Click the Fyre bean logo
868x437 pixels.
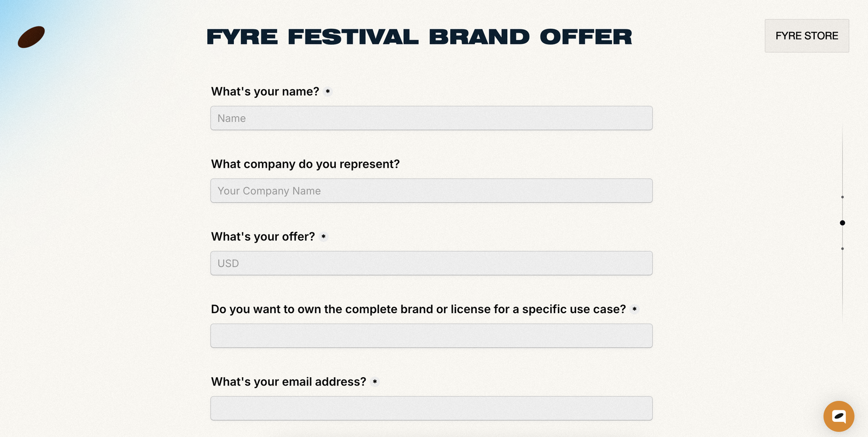tap(31, 37)
